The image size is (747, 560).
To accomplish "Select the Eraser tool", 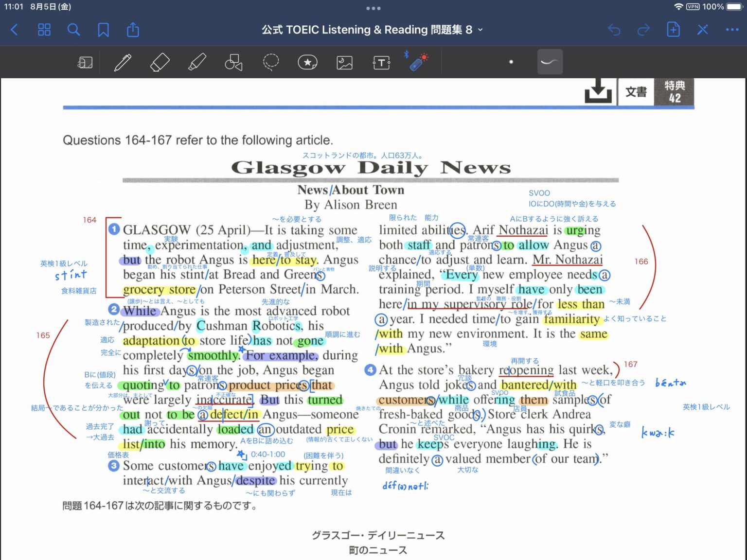I will (x=160, y=62).
